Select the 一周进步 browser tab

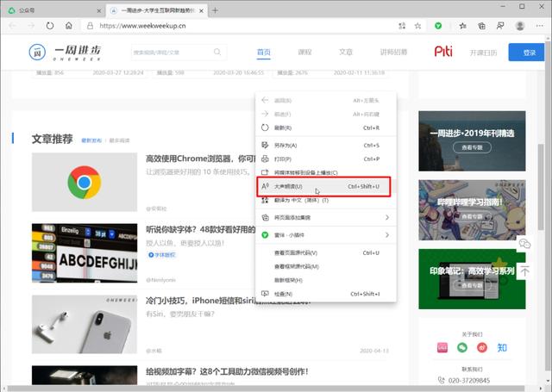coord(157,11)
